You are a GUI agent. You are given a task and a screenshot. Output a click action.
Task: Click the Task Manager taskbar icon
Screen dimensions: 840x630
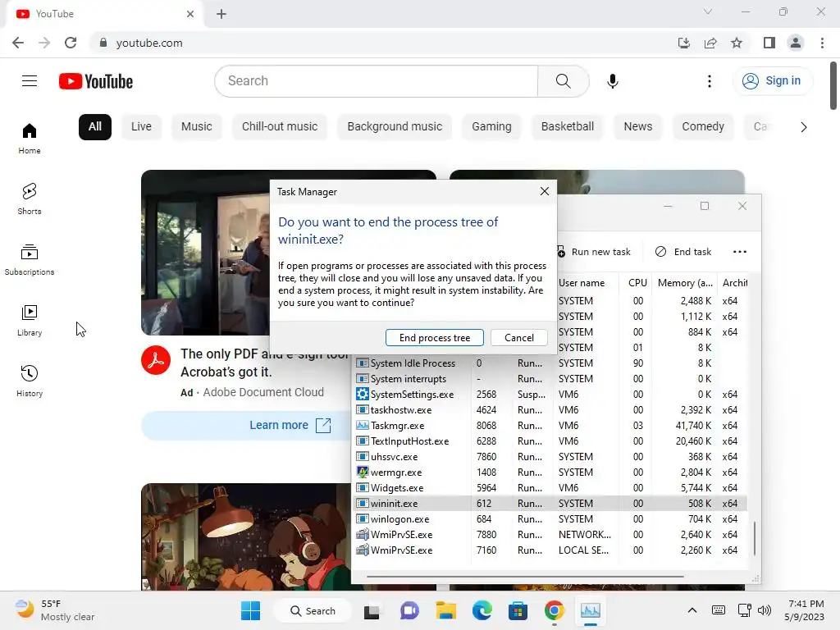(x=591, y=610)
